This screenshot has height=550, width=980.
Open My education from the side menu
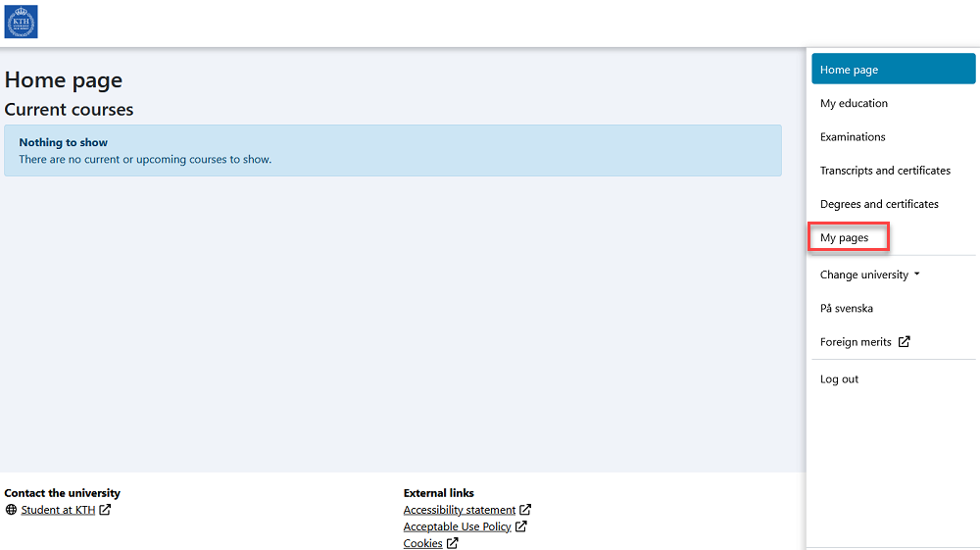coord(854,104)
